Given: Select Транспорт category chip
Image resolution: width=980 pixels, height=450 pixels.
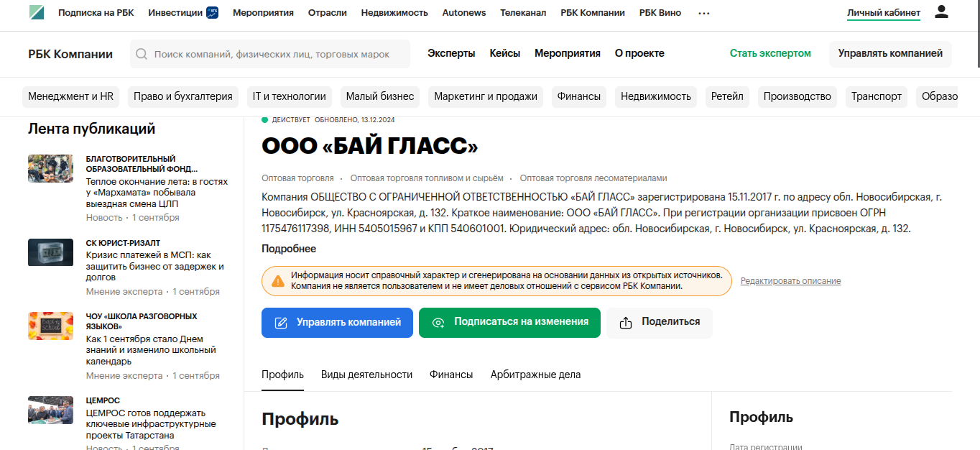Looking at the screenshot, I should [x=877, y=96].
